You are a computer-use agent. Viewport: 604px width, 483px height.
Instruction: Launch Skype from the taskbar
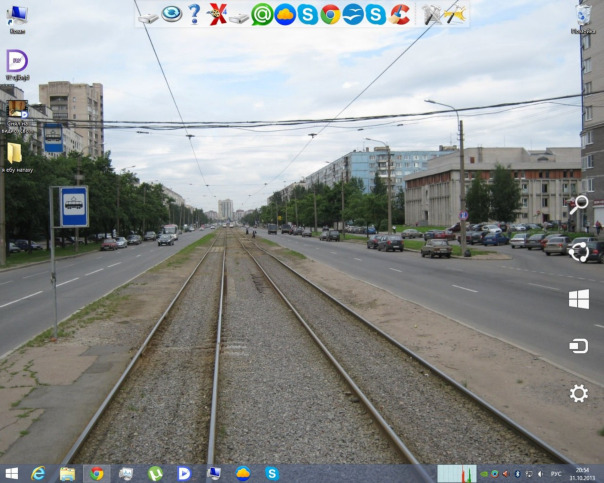(271, 473)
